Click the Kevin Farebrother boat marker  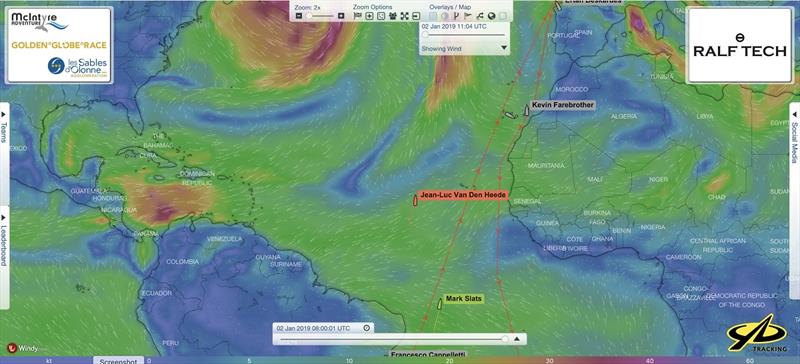pyautogui.click(x=527, y=110)
